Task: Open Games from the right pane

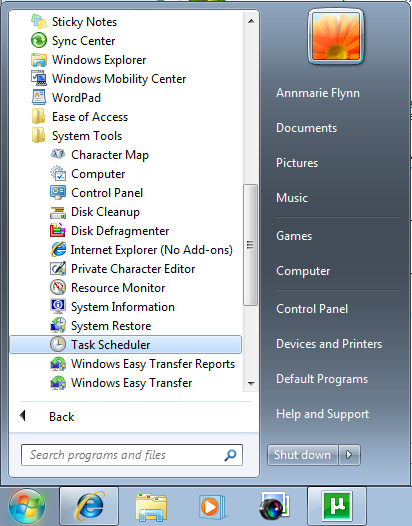Action: [294, 236]
